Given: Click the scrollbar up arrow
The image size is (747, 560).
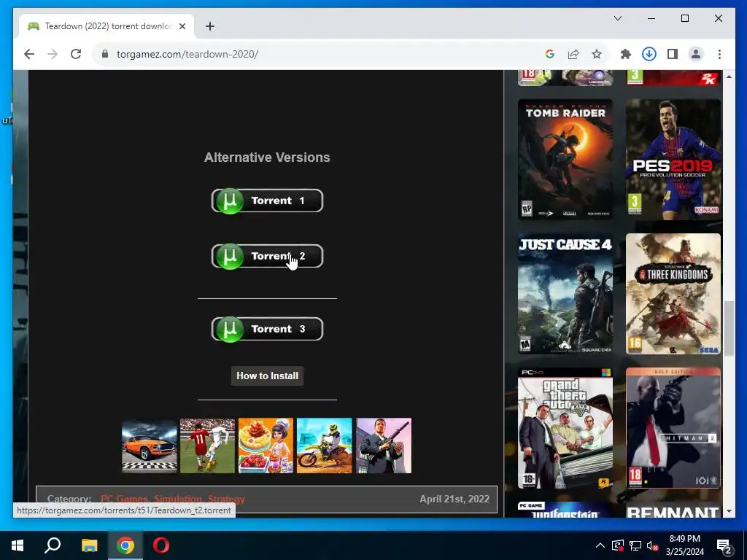Looking at the screenshot, I should (729, 76).
